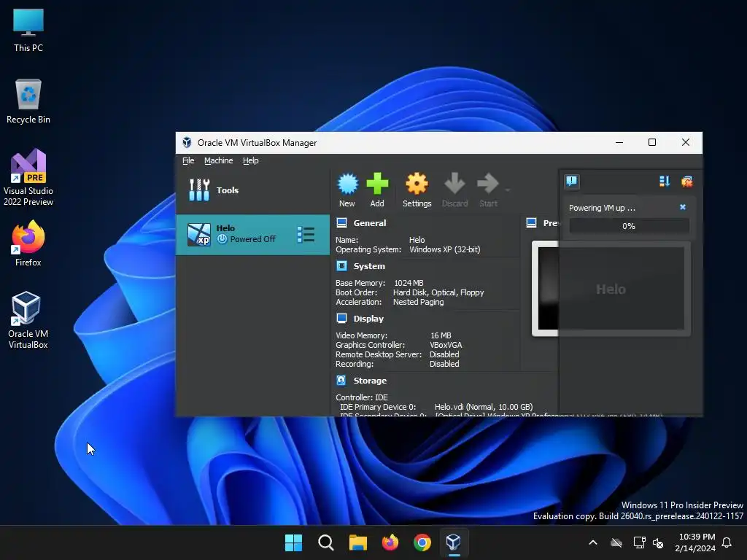Viewport: 747px width, 560px height.
Task: Click the remove finished notifications icon
Action: click(687, 181)
